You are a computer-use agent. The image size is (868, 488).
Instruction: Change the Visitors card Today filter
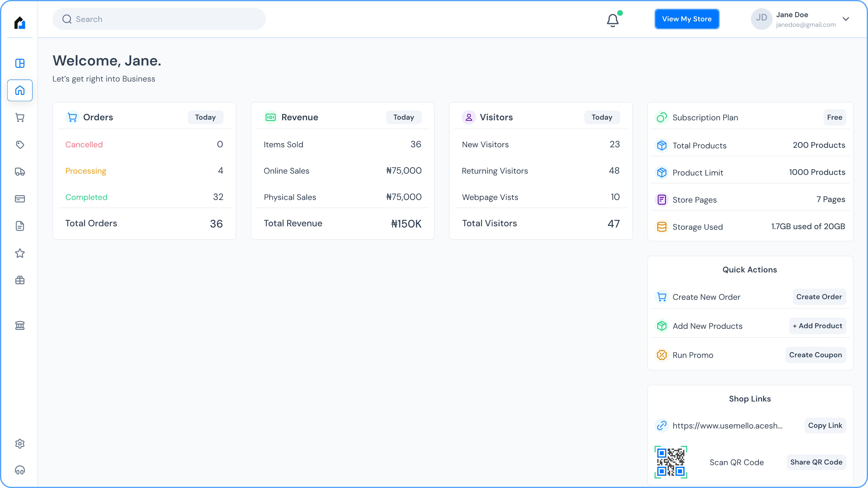[602, 117]
